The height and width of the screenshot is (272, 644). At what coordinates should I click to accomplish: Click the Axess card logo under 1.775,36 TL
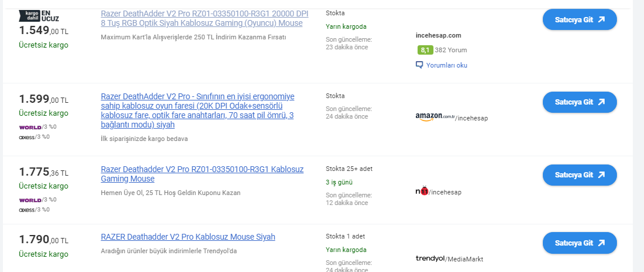26,210
